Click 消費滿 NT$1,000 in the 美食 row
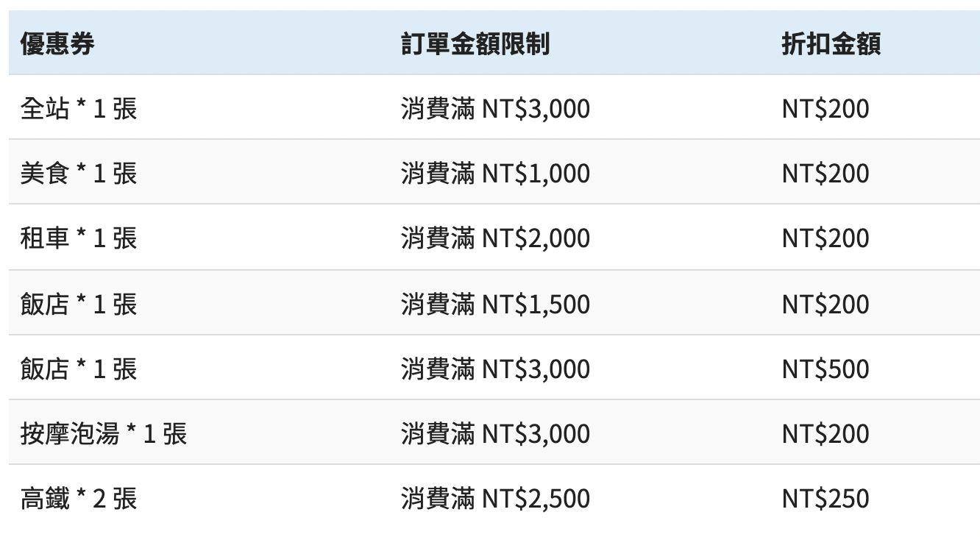The image size is (980, 537). (x=495, y=174)
